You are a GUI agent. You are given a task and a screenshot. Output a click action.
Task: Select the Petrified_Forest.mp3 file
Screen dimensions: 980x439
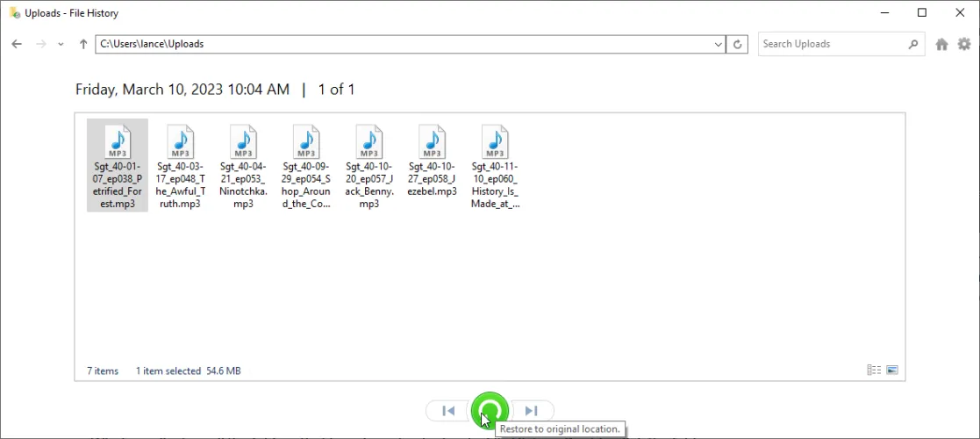point(118,165)
